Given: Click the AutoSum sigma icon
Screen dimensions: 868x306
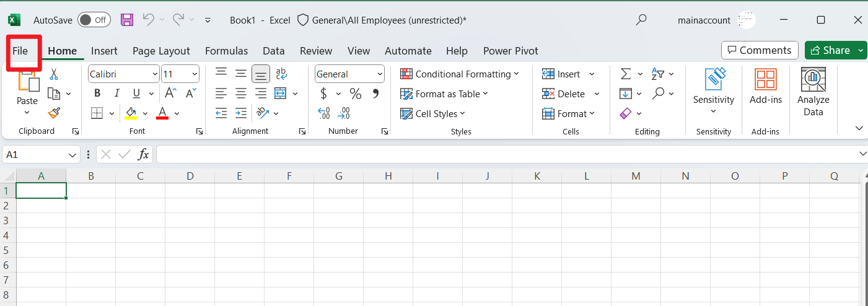Looking at the screenshot, I should [626, 74].
